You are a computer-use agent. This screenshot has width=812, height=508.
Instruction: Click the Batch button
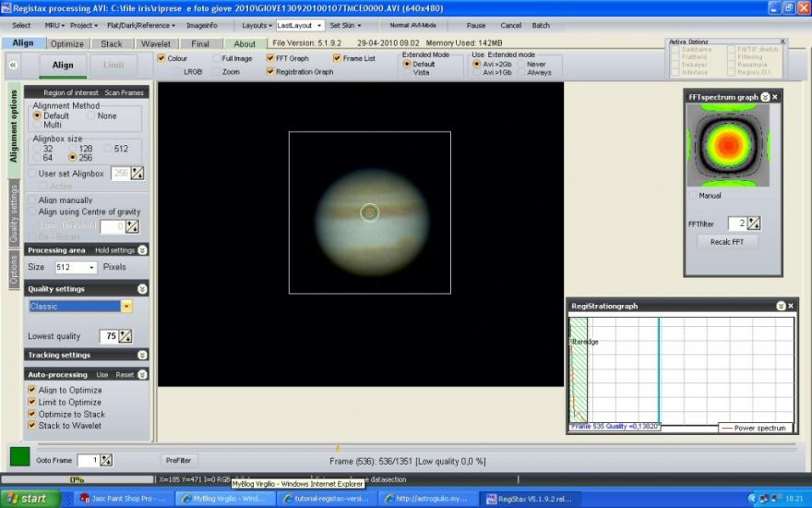point(541,26)
